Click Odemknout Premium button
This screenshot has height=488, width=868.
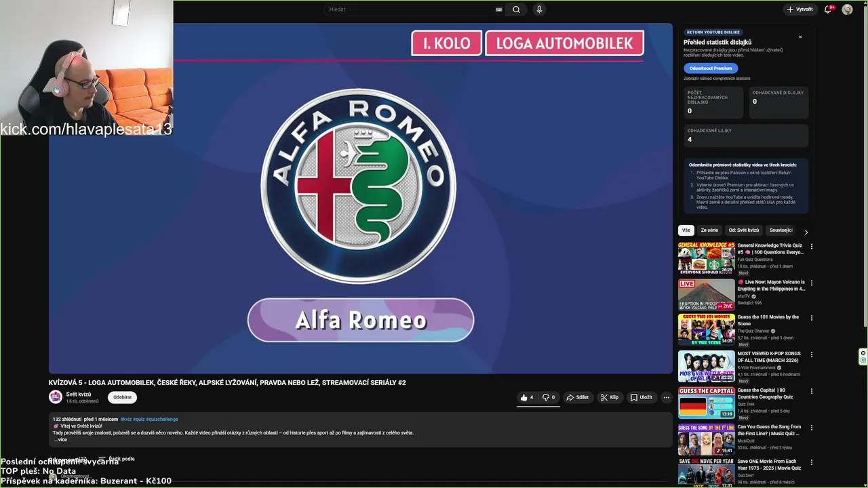pos(711,68)
